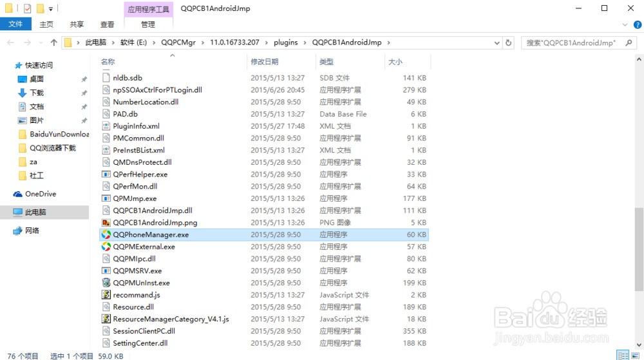Click the QQPMUnInst.exe uninstaller icon

[x=106, y=283]
